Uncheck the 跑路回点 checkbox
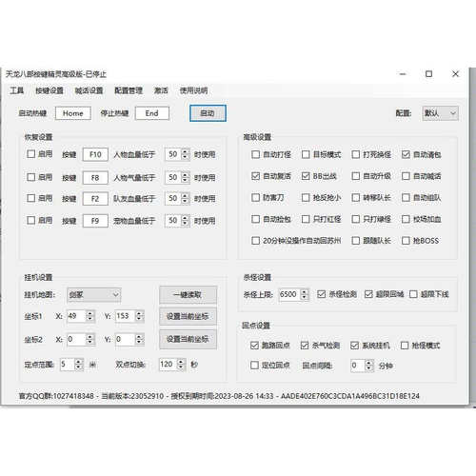 click(254, 346)
